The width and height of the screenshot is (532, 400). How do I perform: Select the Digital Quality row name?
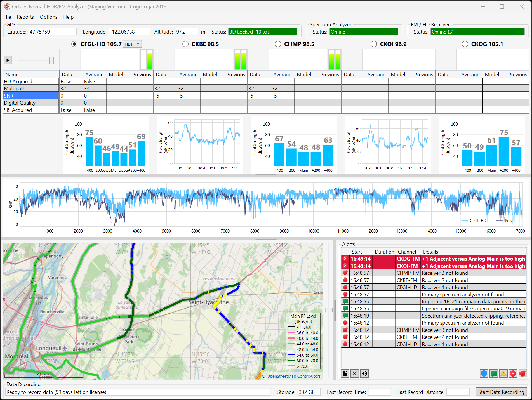pyautogui.click(x=31, y=103)
